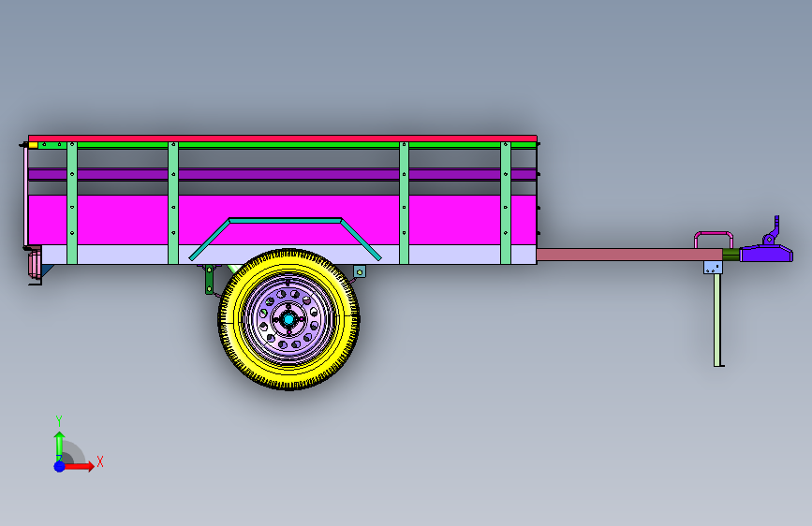The width and height of the screenshot is (812, 526).
Task: Select the jockey stand mounting bracket
Action: (713, 267)
